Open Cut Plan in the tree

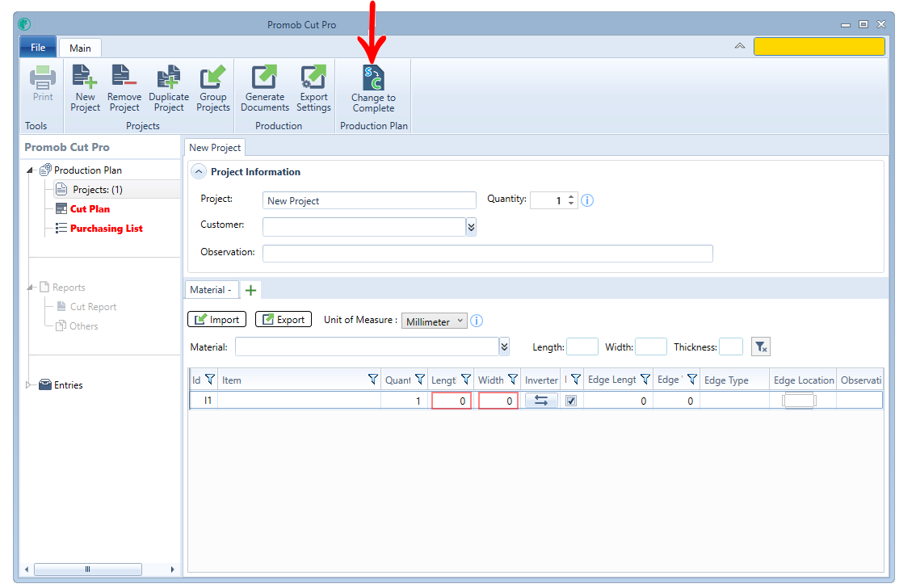point(90,209)
